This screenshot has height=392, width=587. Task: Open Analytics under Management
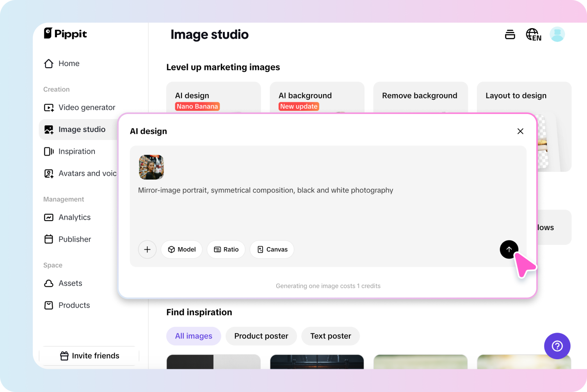click(x=74, y=217)
